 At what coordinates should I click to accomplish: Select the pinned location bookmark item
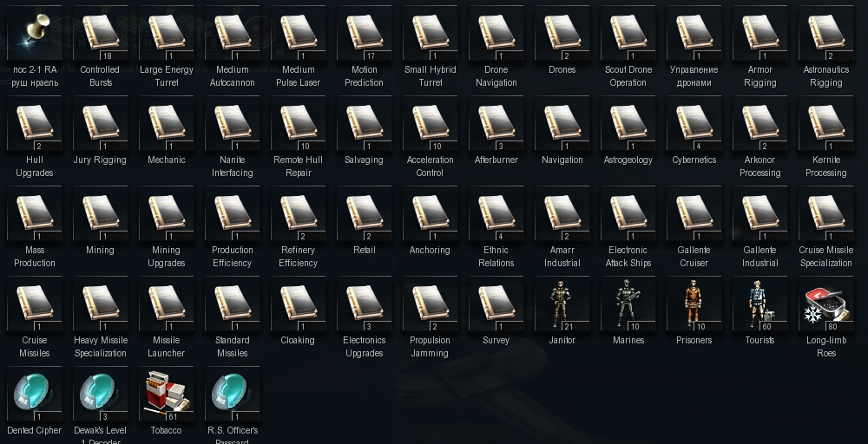tap(35, 33)
